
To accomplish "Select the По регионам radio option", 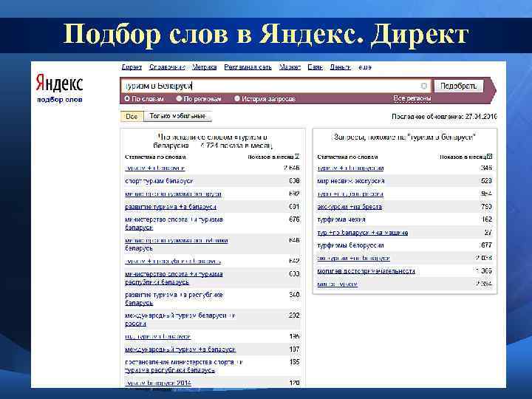I will [179, 99].
